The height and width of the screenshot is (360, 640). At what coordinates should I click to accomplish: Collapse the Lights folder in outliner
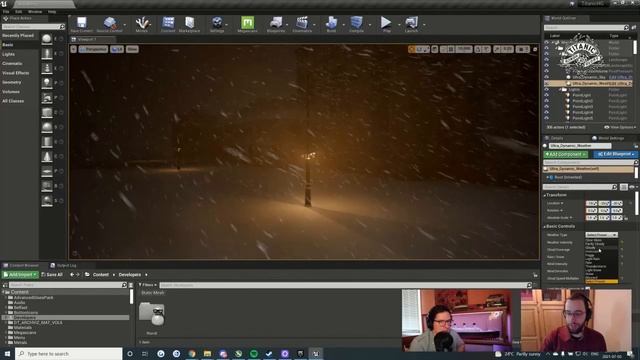(560, 89)
